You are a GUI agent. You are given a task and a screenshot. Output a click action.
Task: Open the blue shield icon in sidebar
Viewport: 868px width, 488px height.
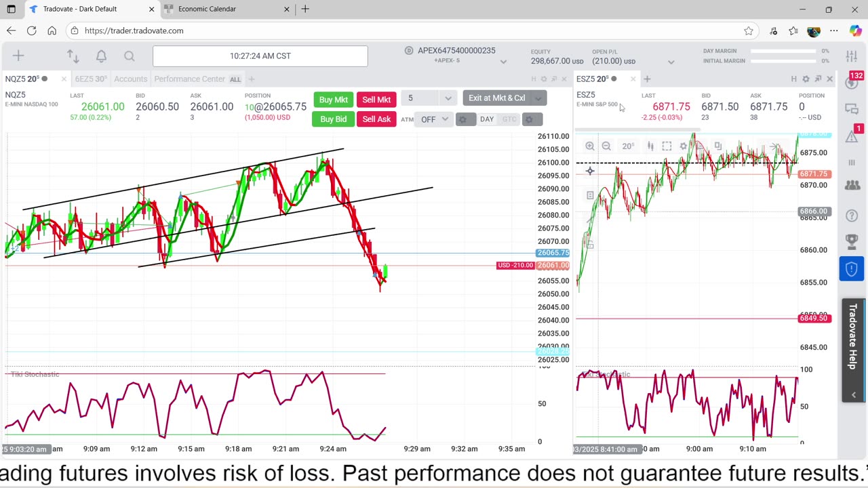click(852, 268)
